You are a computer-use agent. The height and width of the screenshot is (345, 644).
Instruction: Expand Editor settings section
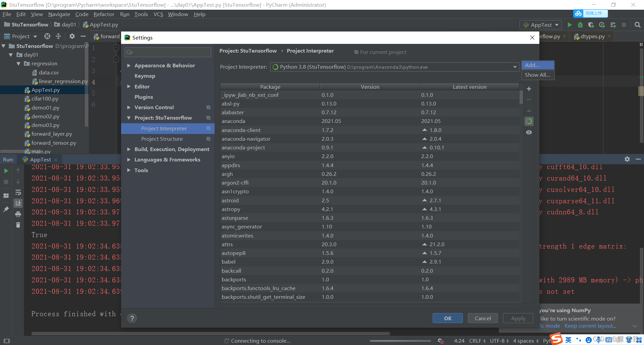point(128,86)
